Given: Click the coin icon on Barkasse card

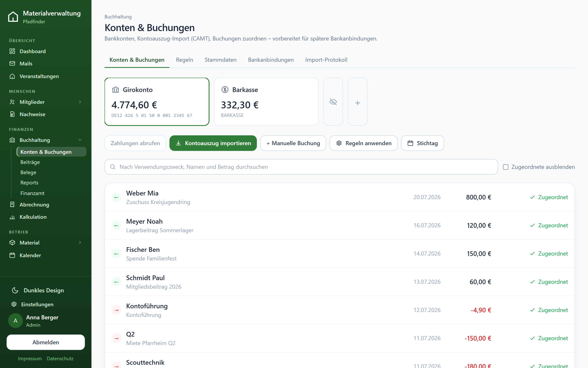Looking at the screenshot, I should [225, 90].
